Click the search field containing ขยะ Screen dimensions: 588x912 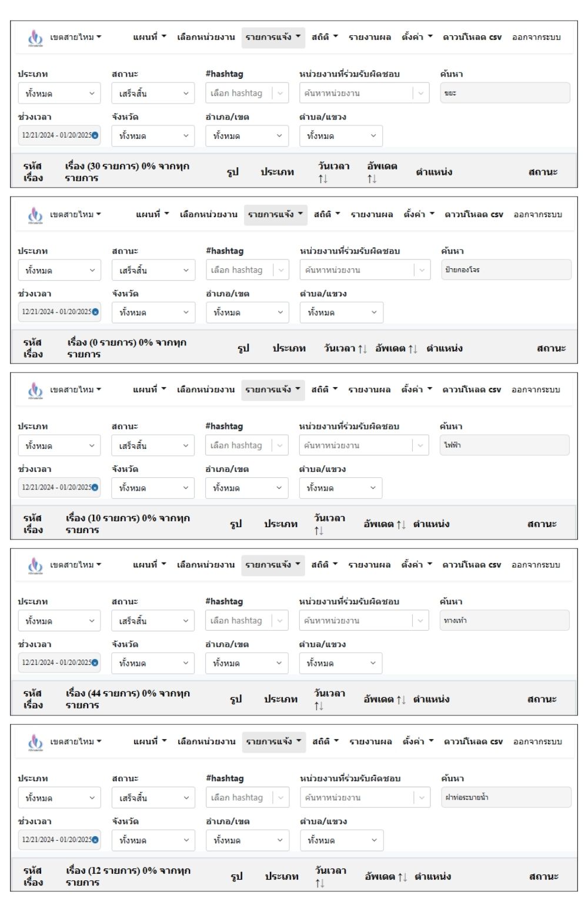click(505, 93)
